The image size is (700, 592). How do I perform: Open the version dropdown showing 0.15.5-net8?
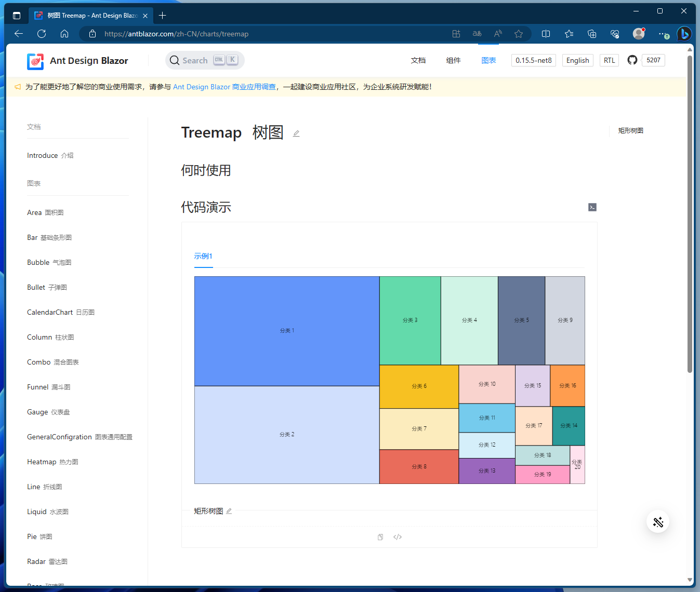point(533,60)
